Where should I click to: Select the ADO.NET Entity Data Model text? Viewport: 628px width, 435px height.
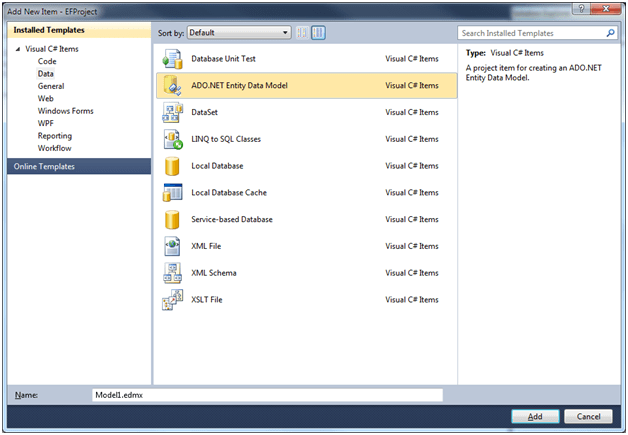pyautogui.click(x=239, y=85)
